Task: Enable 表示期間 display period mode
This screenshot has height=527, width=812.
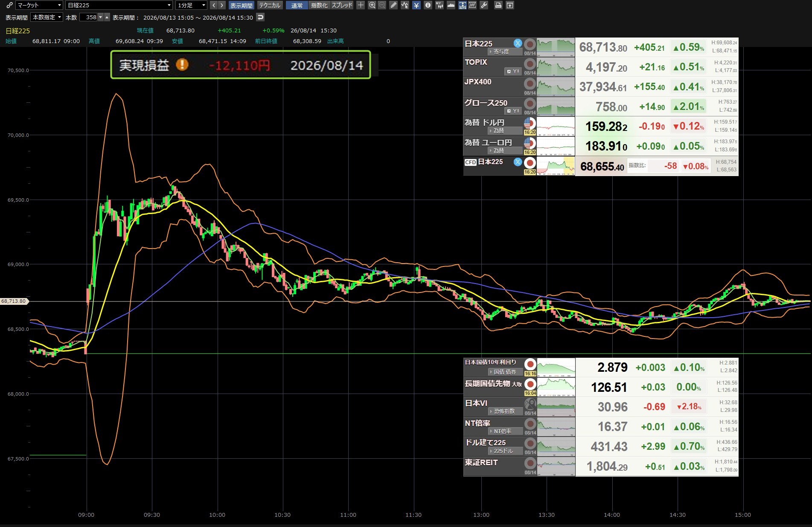Action: 242,5
